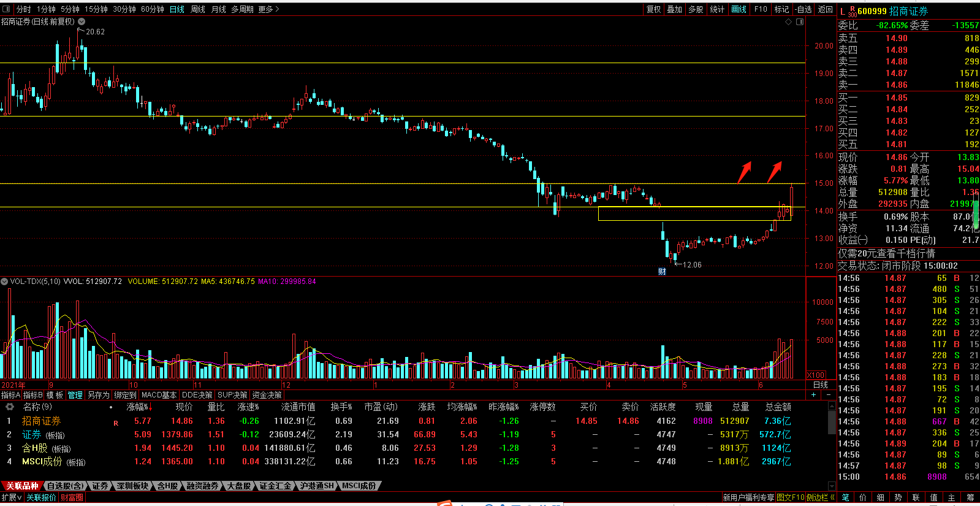This screenshot has width=980, height=506.
Task: Click the 管理 manage button
Action: point(75,395)
